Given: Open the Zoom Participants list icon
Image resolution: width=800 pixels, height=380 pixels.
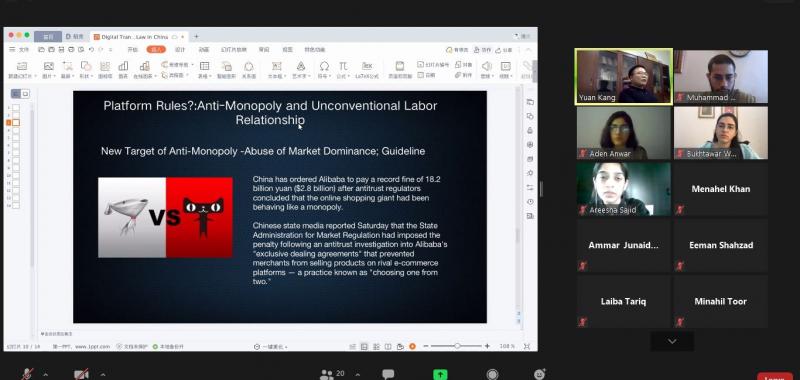Looking at the screenshot, I should point(327,374).
